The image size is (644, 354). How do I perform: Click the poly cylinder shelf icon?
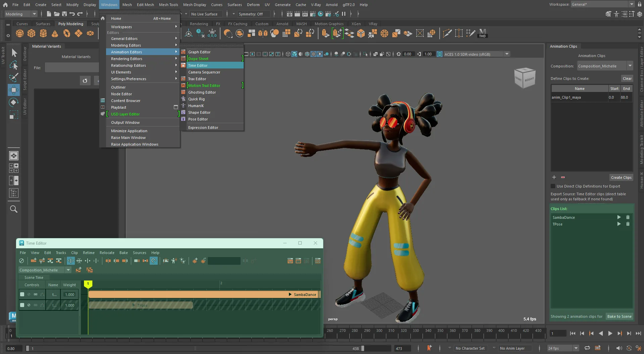pos(43,33)
